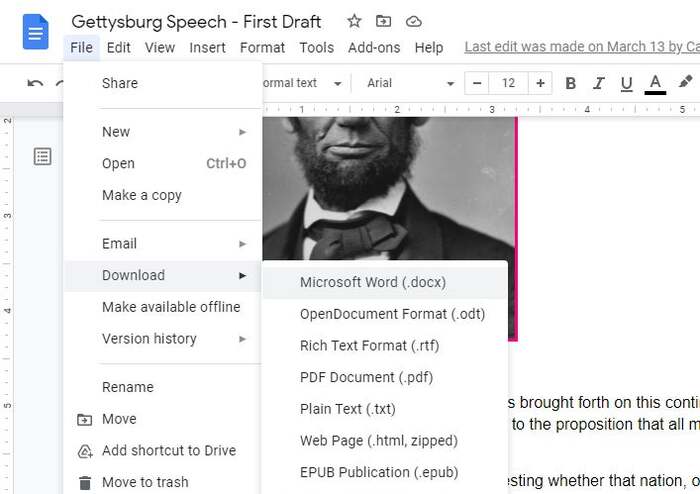Open the last edit history link
The image size is (700, 494).
click(582, 47)
